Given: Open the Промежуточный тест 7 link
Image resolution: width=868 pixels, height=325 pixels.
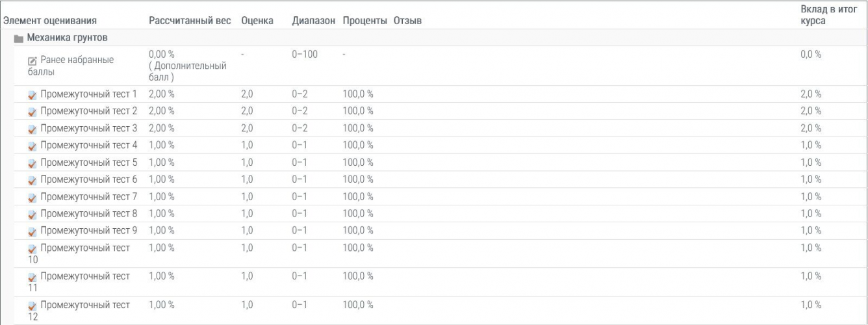Looking at the screenshot, I should 88,196.
